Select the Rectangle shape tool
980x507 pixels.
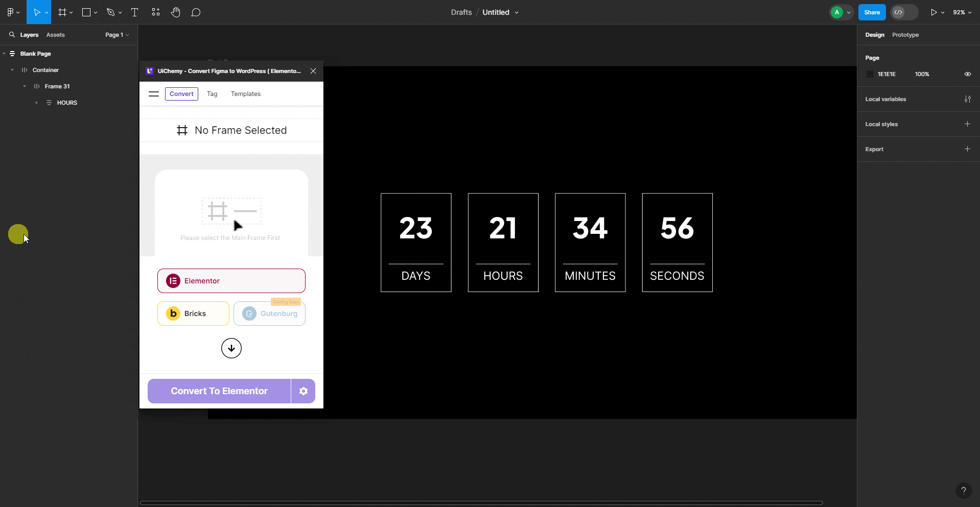(87, 12)
